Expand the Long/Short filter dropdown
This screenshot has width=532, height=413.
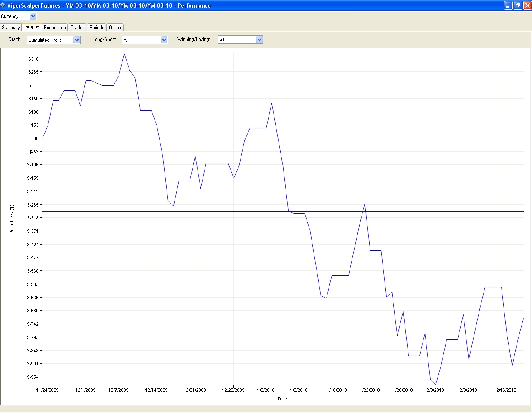[x=145, y=40]
